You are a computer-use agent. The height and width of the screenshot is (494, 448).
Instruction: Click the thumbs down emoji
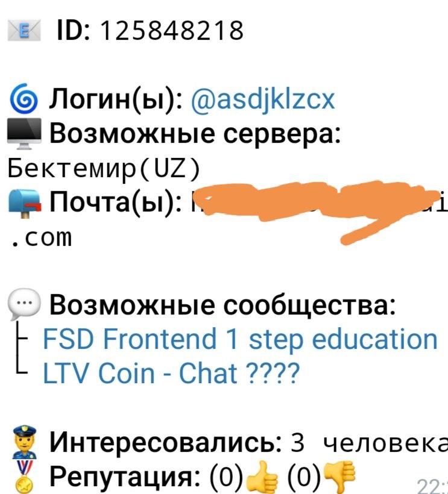click(x=339, y=477)
